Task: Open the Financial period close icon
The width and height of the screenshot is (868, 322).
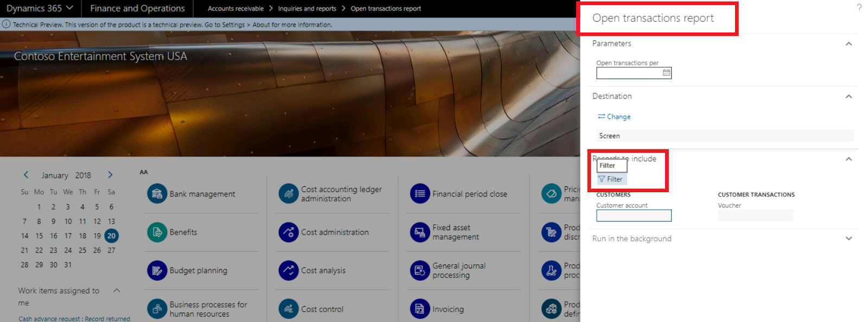Action: point(420,194)
